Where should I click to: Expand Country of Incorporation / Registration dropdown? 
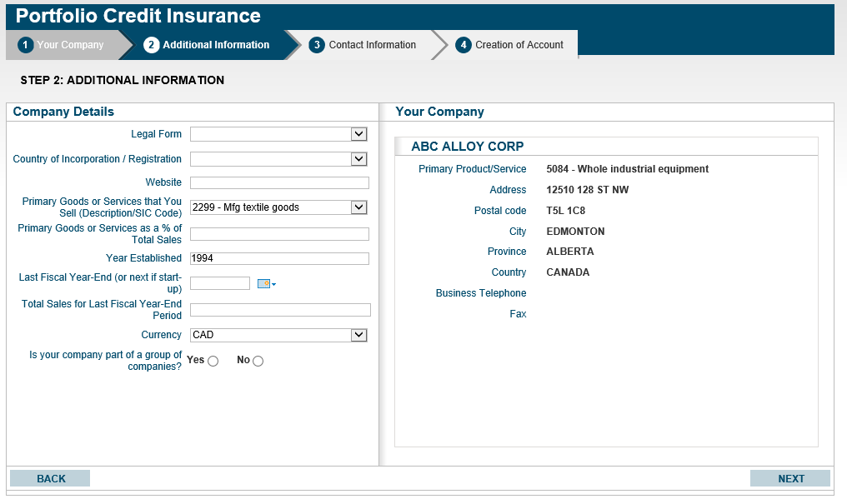pos(278,159)
